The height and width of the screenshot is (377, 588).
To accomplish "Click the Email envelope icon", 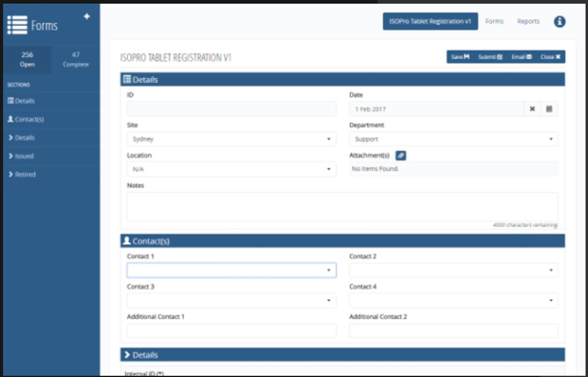I will pyautogui.click(x=528, y=56).
